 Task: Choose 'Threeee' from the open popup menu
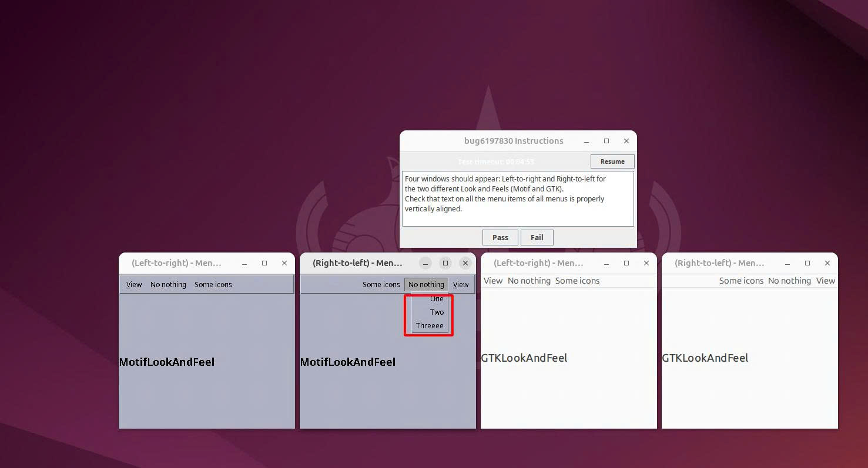point(430,326)
